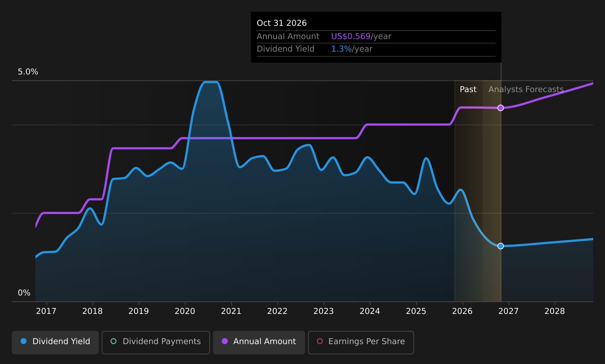
Task: Click the 'Analysts Forecasts' label
Action: (526, 90)
